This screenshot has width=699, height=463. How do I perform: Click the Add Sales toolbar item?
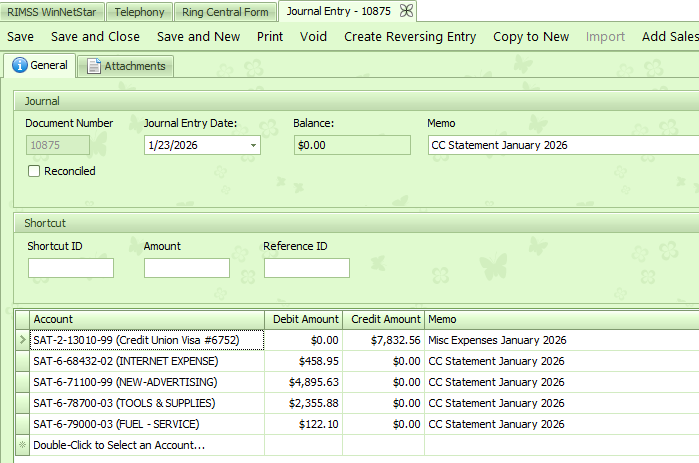(670, 37)
